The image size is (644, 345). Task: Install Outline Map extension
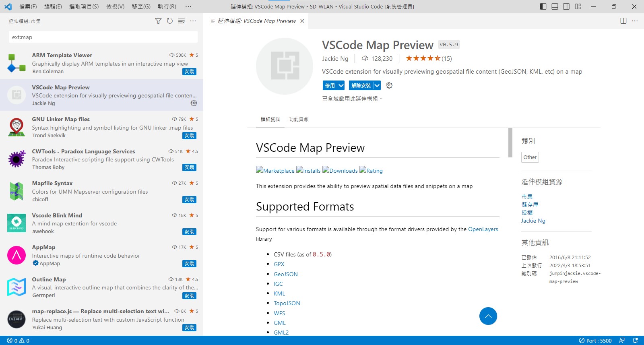(189, 296)
